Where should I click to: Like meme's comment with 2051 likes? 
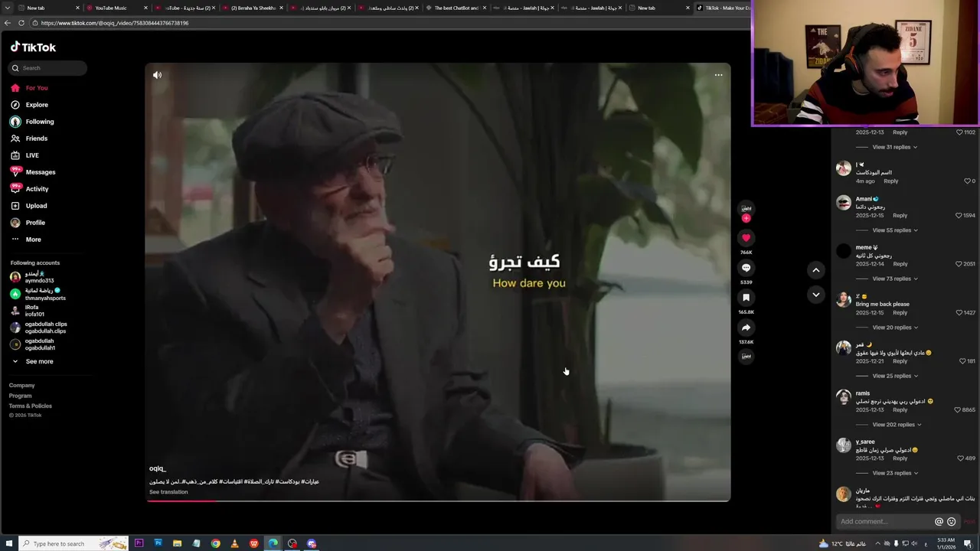pyautogui.click(x=959, y=264)
